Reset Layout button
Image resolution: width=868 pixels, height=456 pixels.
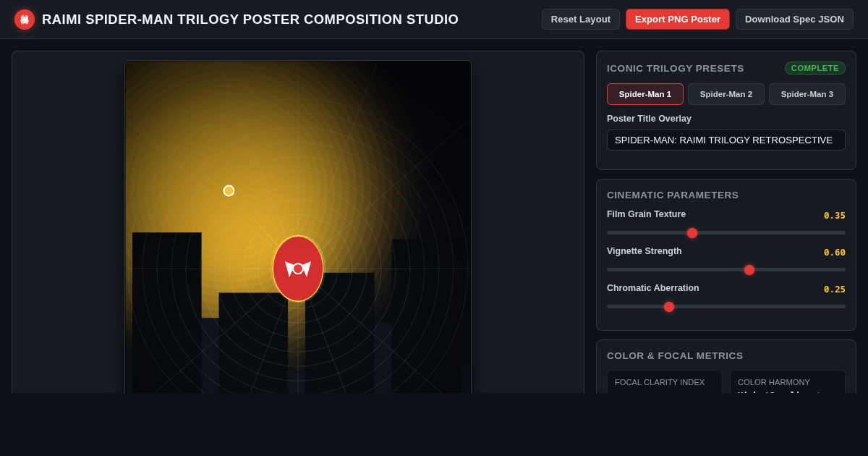(x=581, y=20)
